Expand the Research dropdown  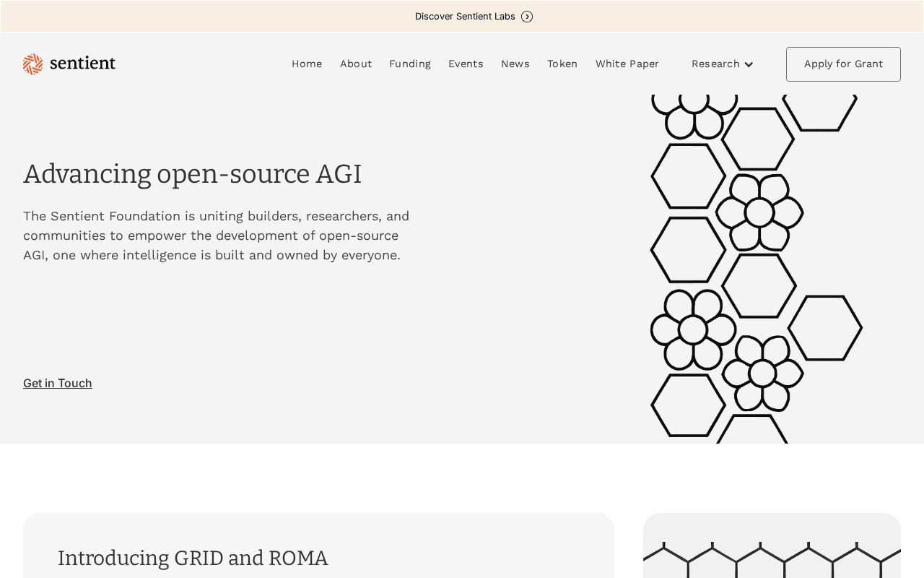[722, 64]
